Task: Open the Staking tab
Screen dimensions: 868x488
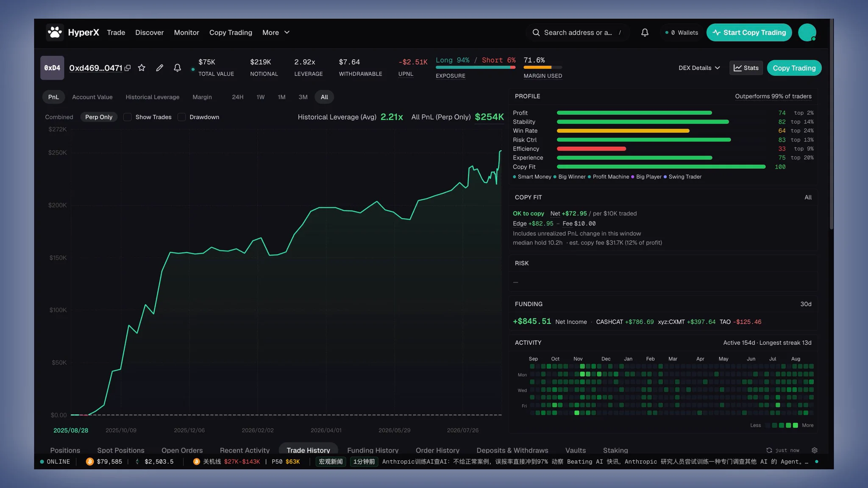Action: click(x=615, y=450)
